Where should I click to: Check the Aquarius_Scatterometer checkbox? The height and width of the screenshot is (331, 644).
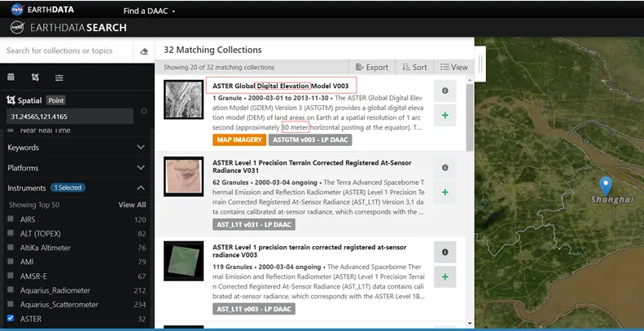coord(11,304)
